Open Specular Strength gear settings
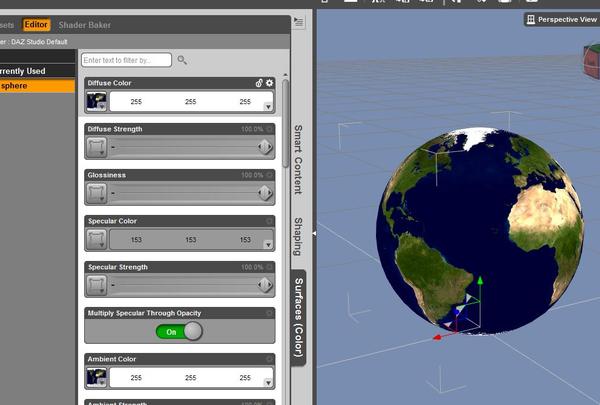 (x=269, y=267)
